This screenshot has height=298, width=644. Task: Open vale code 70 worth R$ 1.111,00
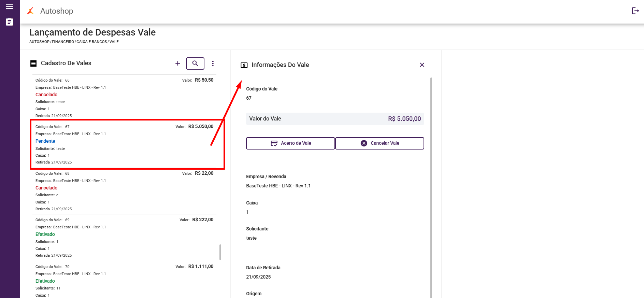click(124, 280)
